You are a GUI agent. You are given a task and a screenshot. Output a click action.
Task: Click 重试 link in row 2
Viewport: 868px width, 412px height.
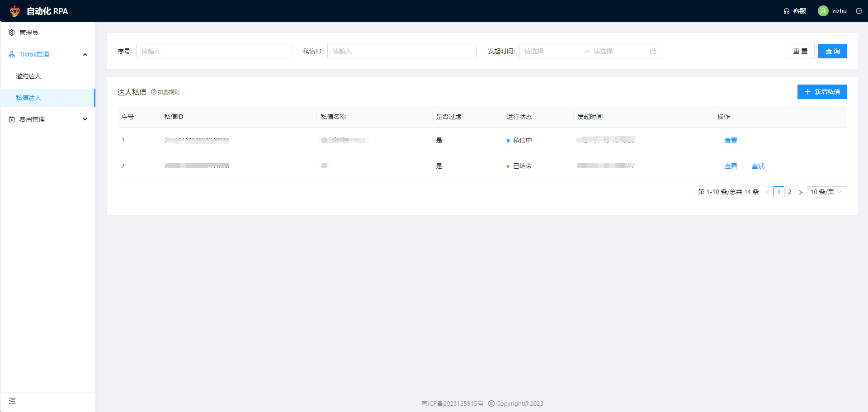click(x=758, y=166)
